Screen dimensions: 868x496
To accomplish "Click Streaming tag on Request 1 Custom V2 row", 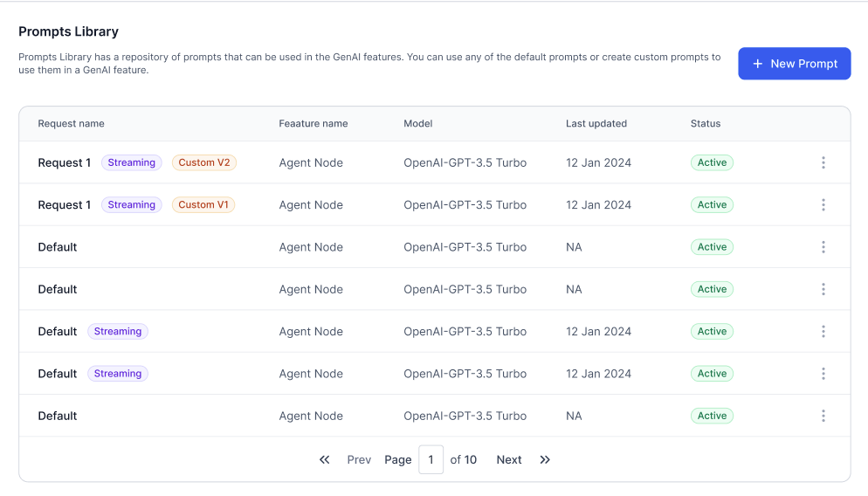I will [x=132, y=162].
